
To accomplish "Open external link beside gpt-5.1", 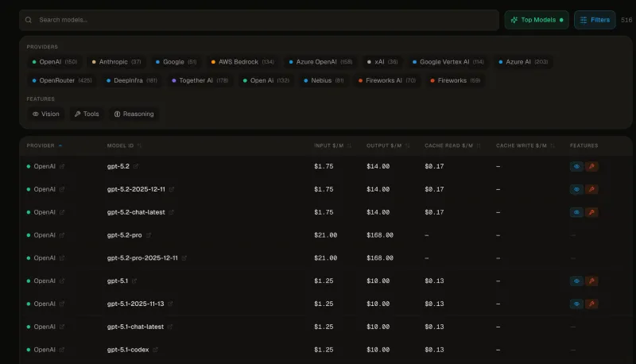I will [134, 281].
